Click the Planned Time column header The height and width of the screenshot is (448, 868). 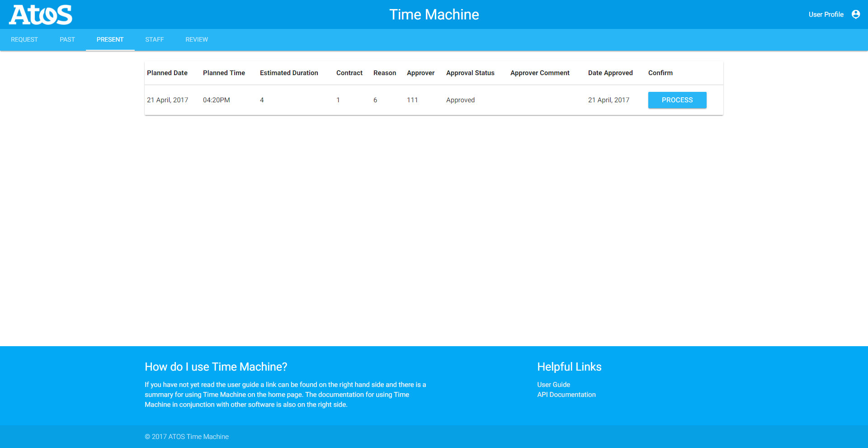click(224, 73)
